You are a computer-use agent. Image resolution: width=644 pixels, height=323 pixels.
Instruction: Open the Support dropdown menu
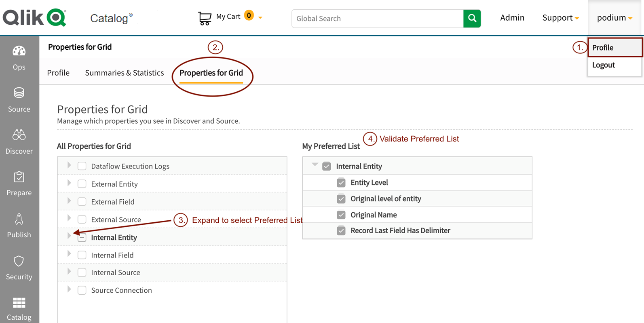560,18
